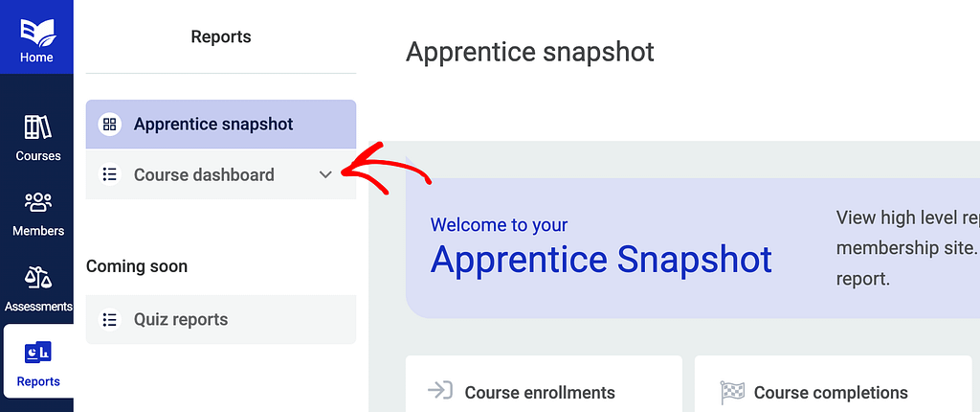Click the Apprentice Snapshot welcome banner
980x412 pixels.
point(693,248)
